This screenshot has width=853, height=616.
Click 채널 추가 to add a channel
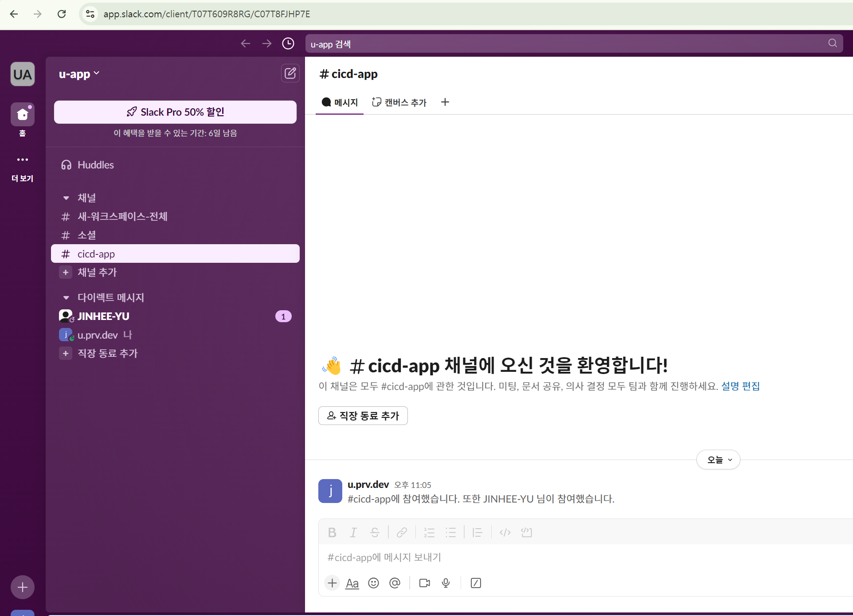click(x=175, y=272)
